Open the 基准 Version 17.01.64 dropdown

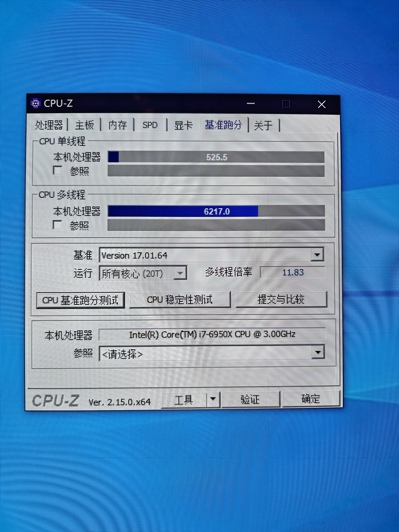point(317,255)
